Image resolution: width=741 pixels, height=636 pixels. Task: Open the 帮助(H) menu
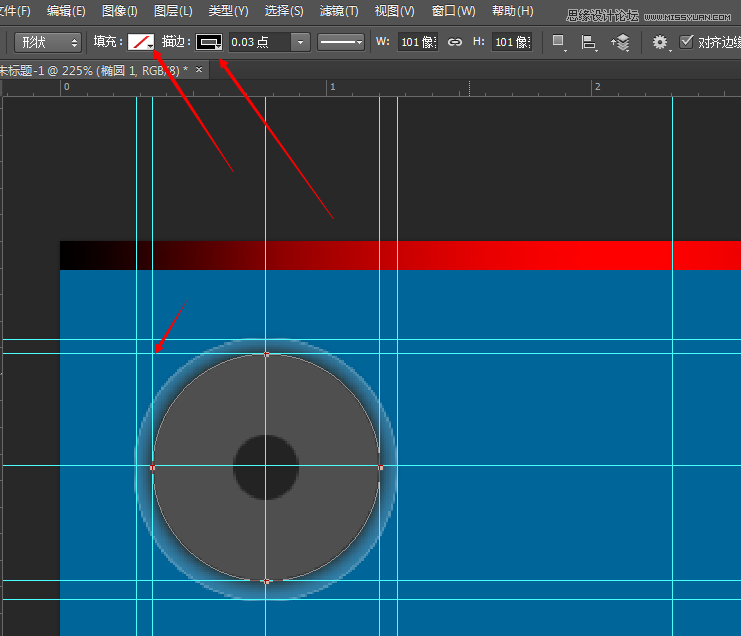(x=512, y=10)
